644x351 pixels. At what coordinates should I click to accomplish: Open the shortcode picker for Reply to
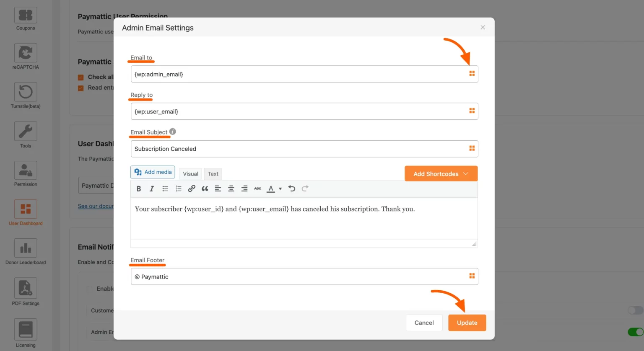pyautogui.click(x=472, y=111)
